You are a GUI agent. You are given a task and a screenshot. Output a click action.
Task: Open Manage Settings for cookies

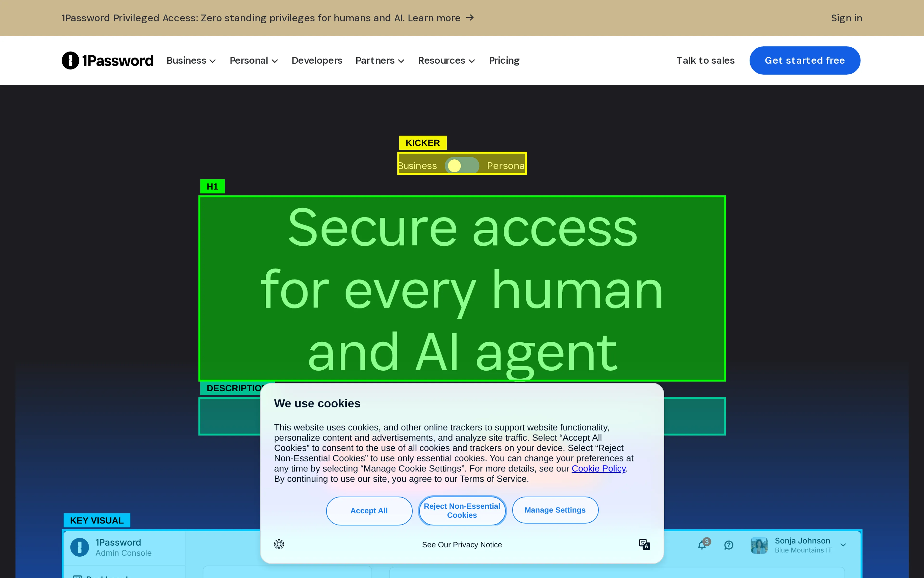point(555,510)
